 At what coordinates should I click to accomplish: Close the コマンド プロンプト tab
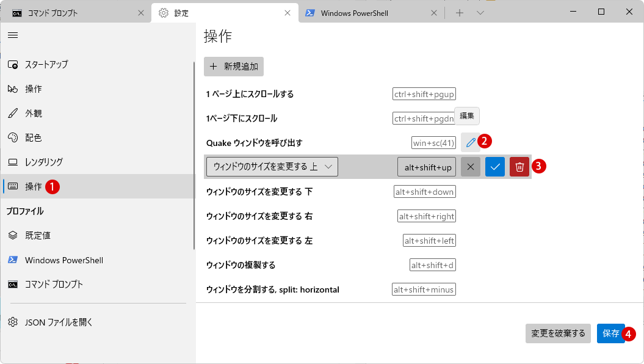141,13
